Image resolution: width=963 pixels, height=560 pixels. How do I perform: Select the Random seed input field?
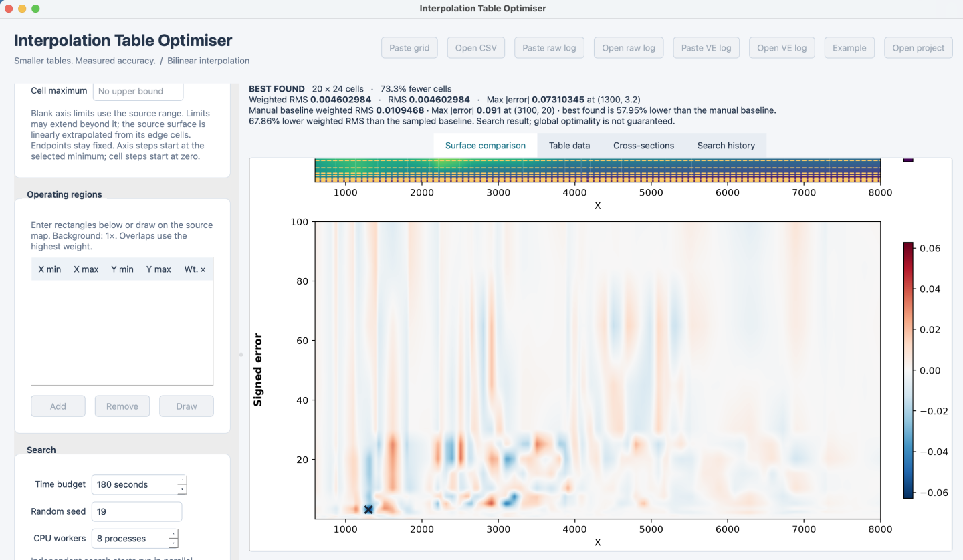coord(136,512)
